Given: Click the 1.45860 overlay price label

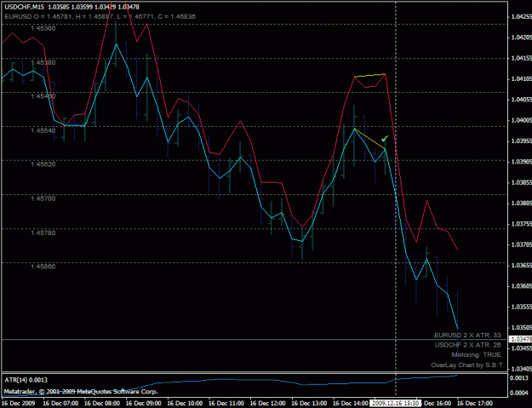Looking at the screenshot, I should (x=43, y=267).
